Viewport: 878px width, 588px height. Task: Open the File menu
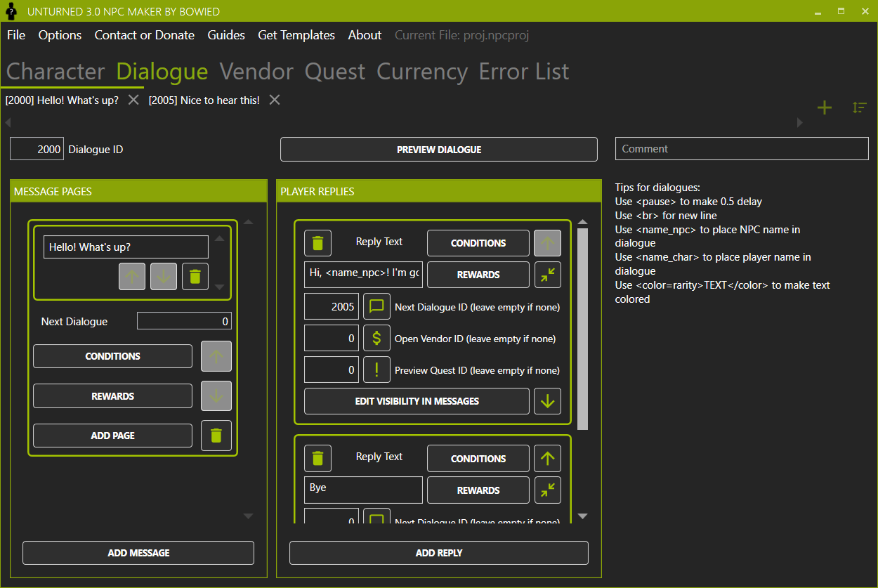pyautogui.click(x=16, y=35)
